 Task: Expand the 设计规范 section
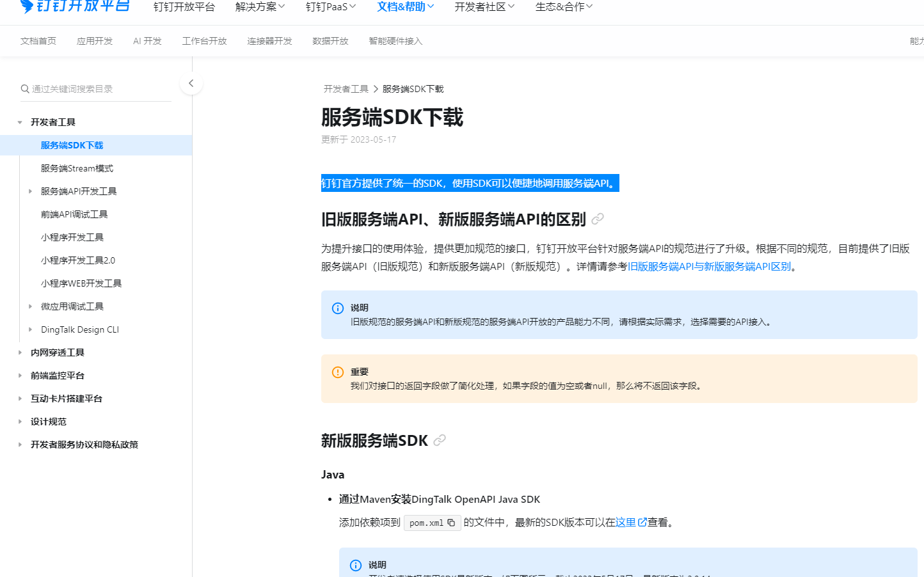[x=20, y=422]
